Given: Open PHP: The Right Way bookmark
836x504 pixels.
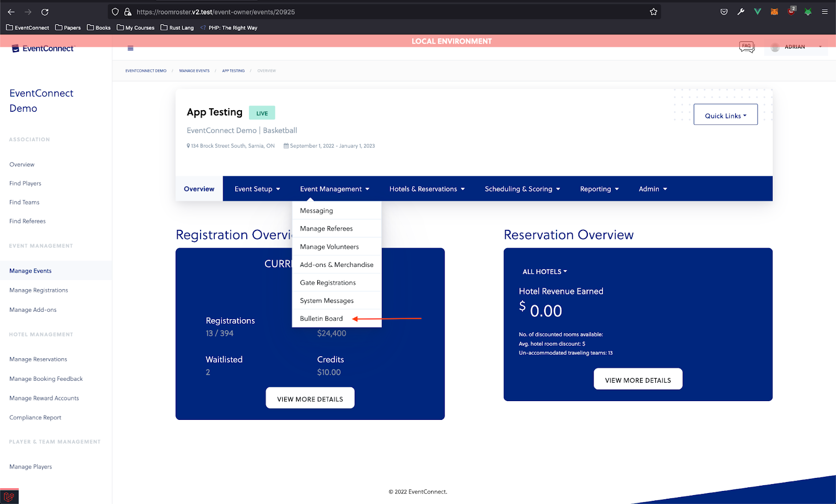Looking at the screenshot, I should (229, 28).
